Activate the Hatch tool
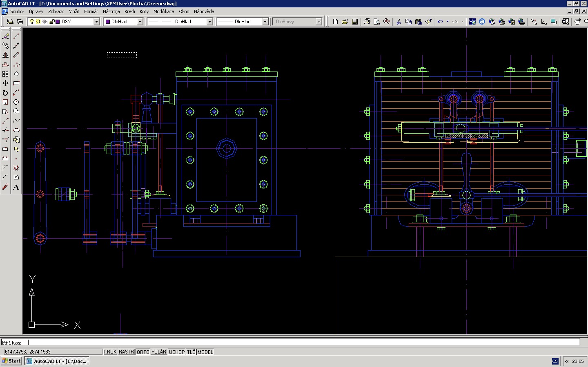 point(16,168)
